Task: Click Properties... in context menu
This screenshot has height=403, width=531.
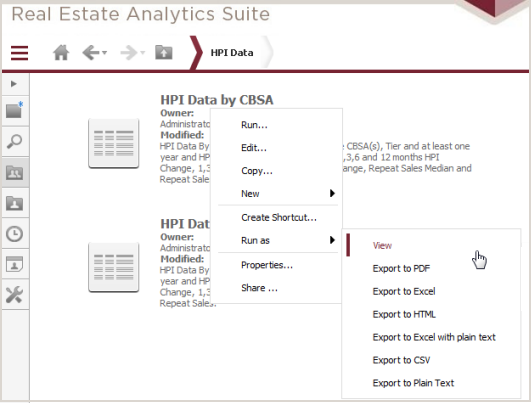Action: coord(267,265)
